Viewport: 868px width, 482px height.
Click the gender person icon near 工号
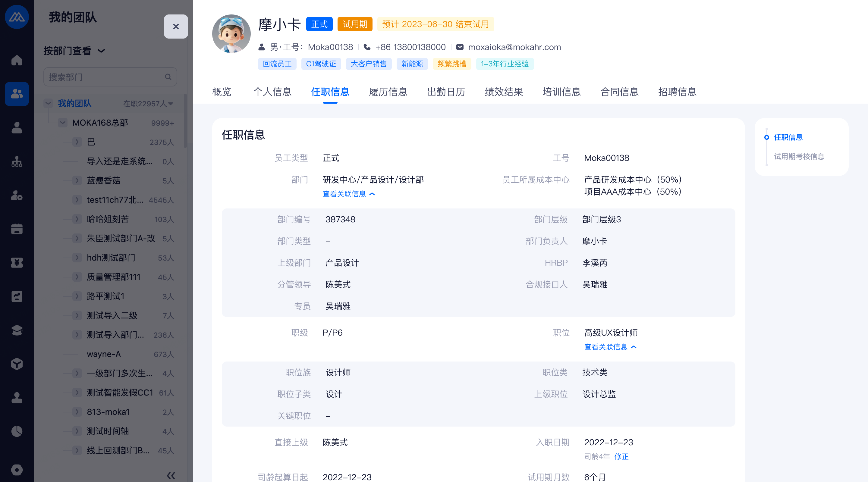(x=262, y=47)
